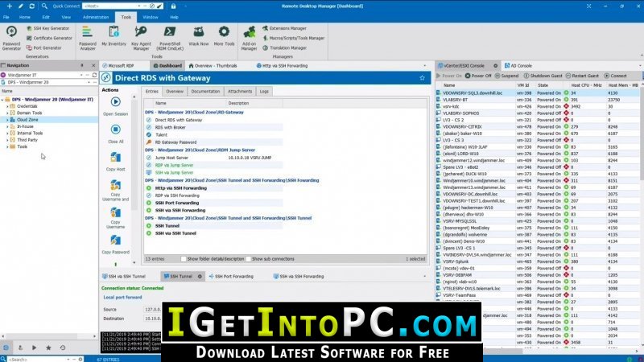Pin the Navigation panel
This screenshot has height=362, width=644.
82,66
